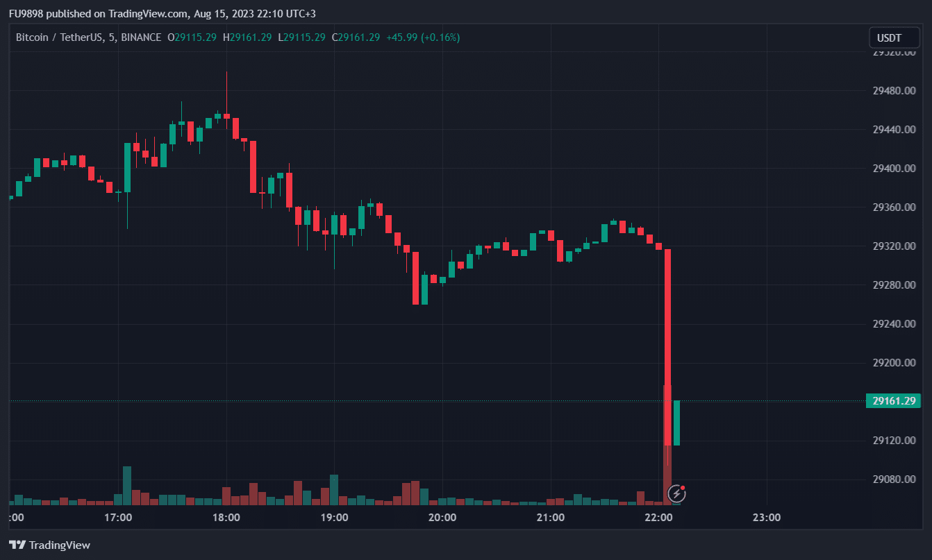Select the 18:00 time axis label
Viewport: 932px width, 560px height.
[x=226, y=518]
